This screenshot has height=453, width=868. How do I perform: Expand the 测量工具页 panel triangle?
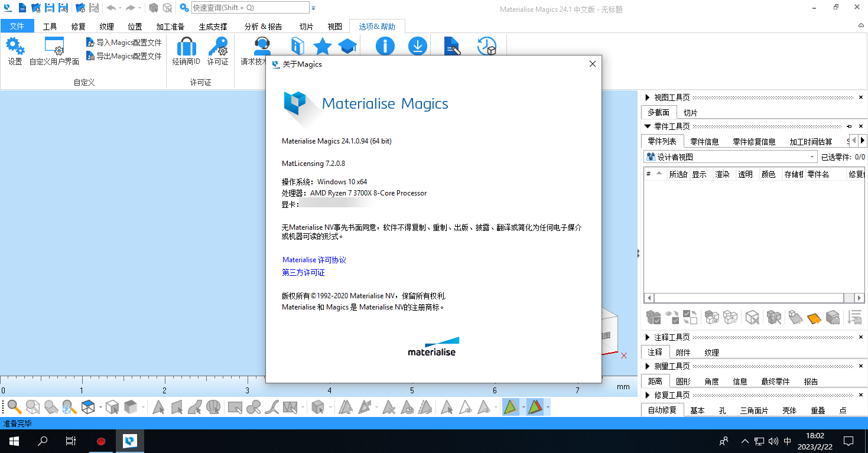(x=647, y=366)
